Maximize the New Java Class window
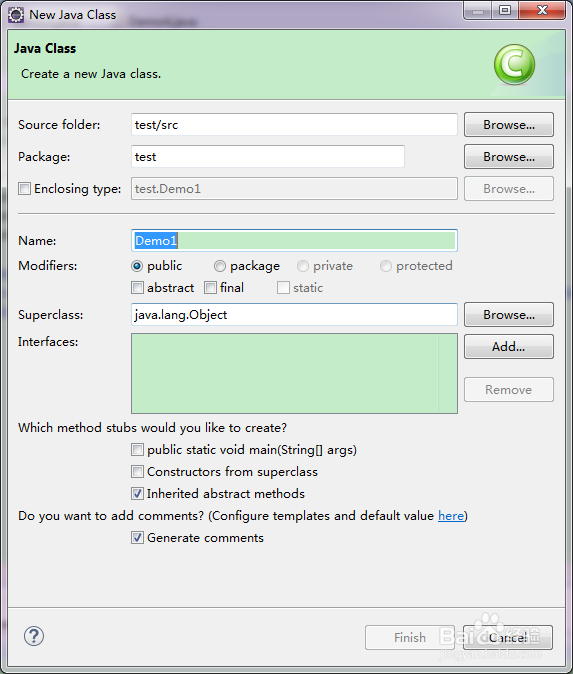 click(506, 10)
